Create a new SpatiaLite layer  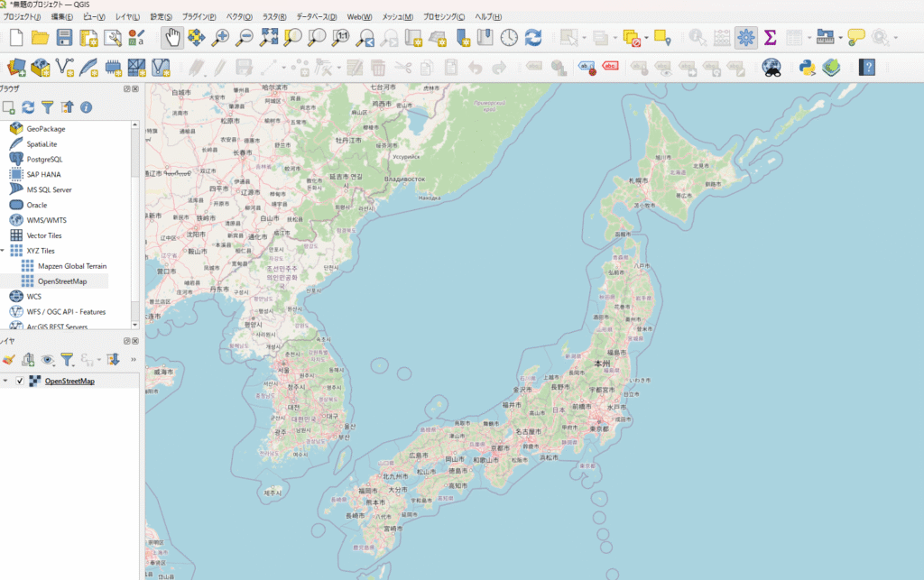point(88,68)
